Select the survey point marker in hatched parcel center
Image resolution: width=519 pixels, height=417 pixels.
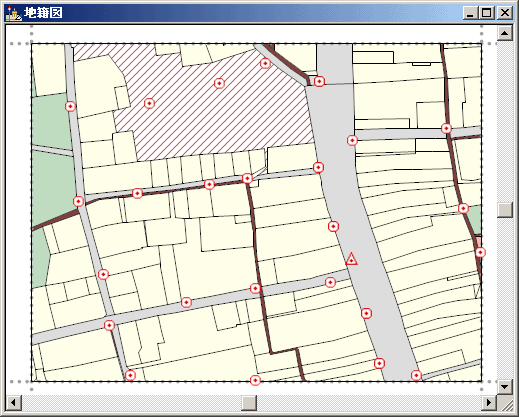(219, 83)
